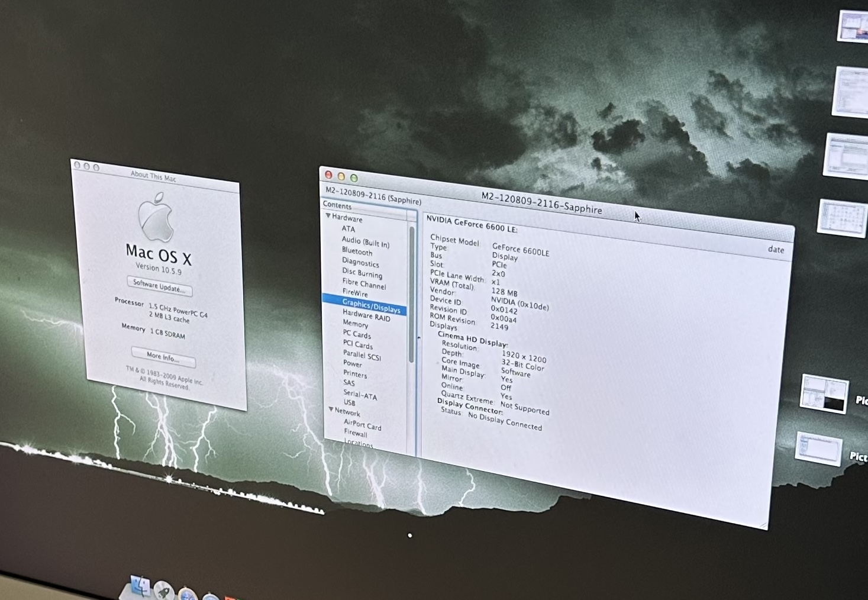Open Finder from the Dock
Viewport: 868px width, 600px height.
pyautogui.click(x=140, y=588)
